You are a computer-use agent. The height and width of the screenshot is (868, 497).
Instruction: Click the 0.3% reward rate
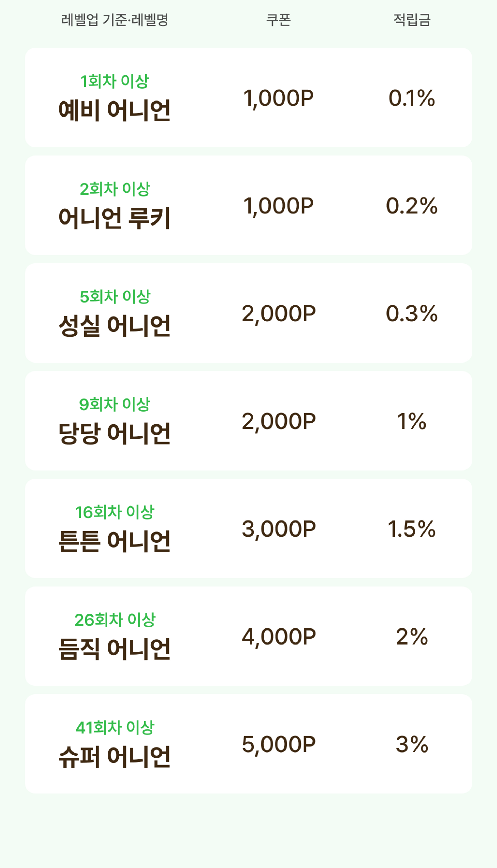[x=412, y=314]
